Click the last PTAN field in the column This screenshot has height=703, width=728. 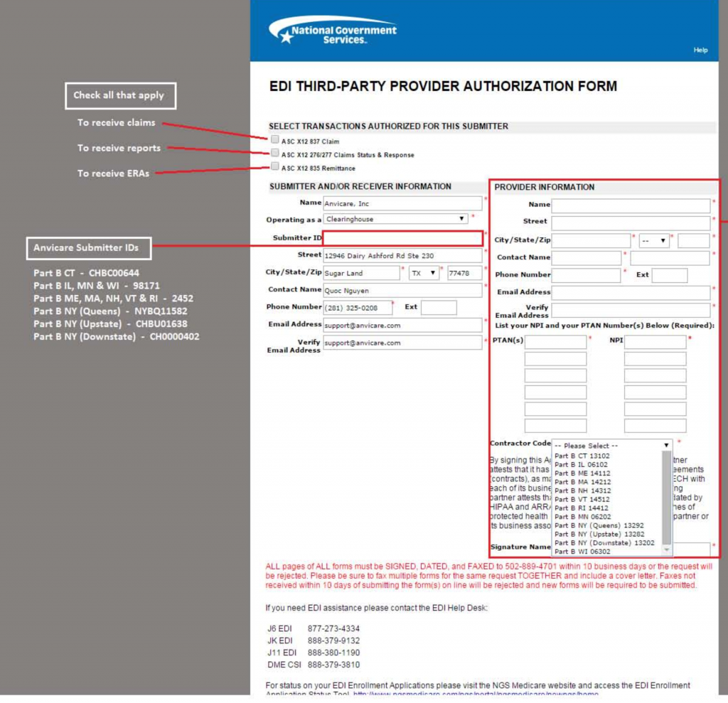click(555, 425)
